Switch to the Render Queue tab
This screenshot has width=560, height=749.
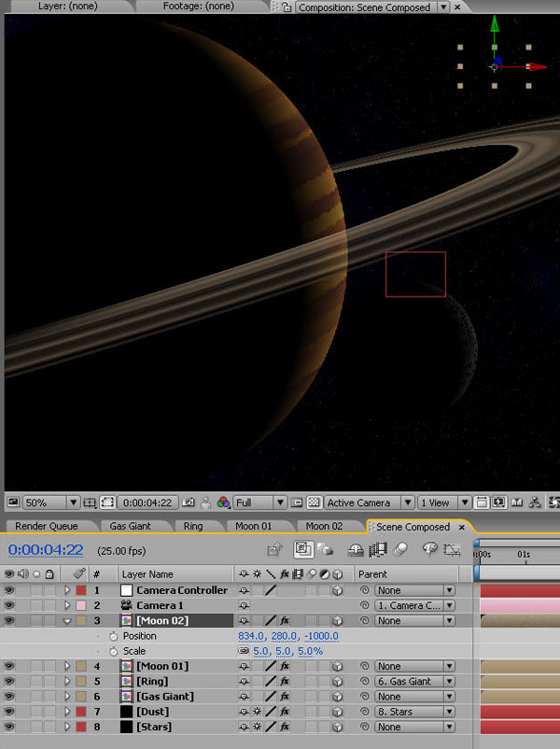coord(47,526)
